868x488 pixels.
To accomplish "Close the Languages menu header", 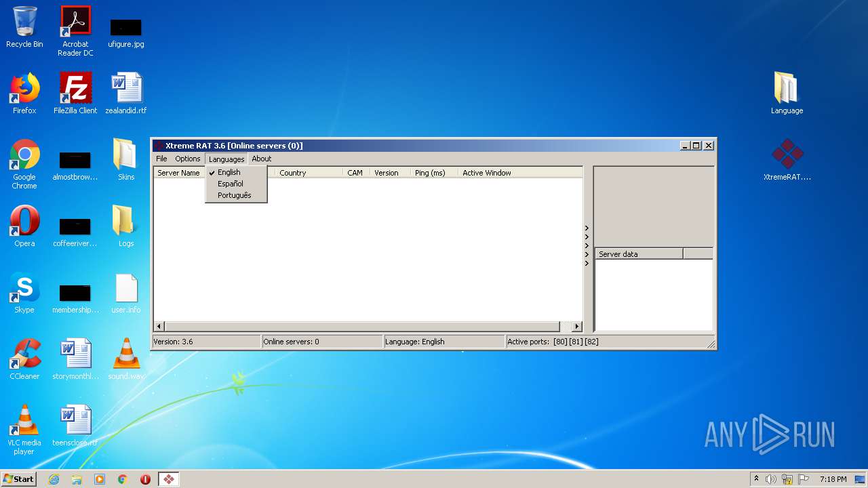I will 226,159.
